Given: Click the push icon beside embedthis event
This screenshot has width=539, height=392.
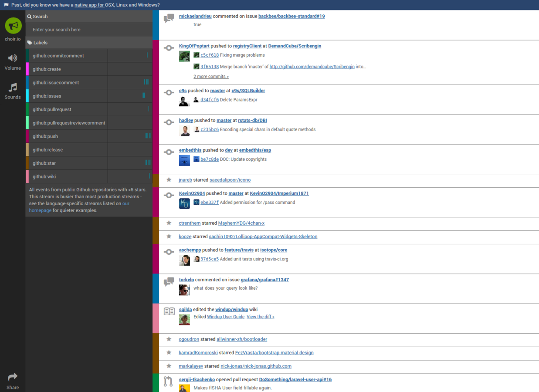Looking at the screenshot, I should tap(169, 152).
